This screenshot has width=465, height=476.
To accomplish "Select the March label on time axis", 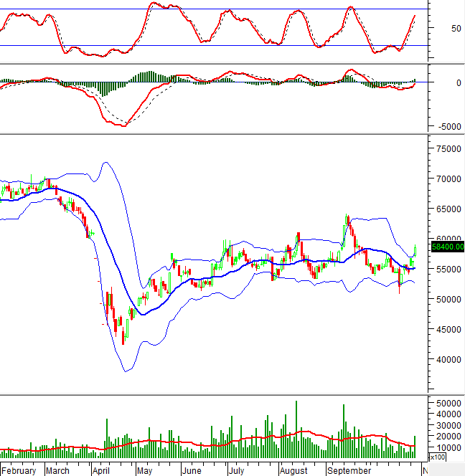I will coord(58,471).
